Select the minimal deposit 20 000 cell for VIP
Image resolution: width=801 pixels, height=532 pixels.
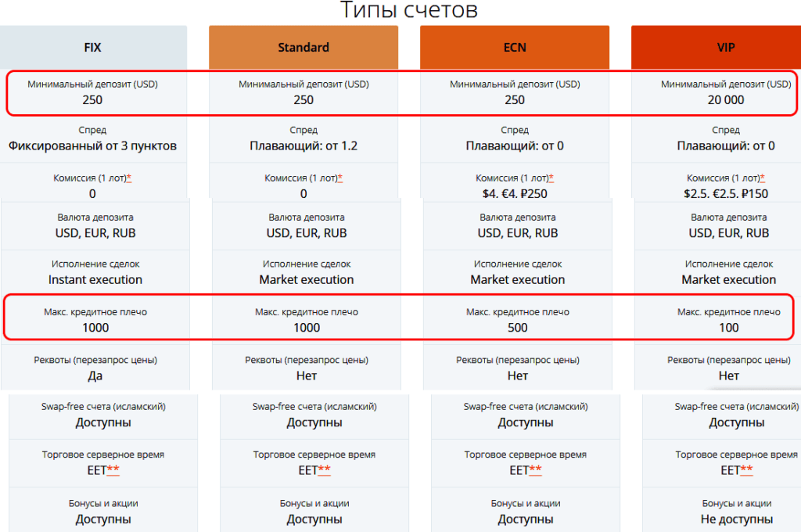[726, 92]
